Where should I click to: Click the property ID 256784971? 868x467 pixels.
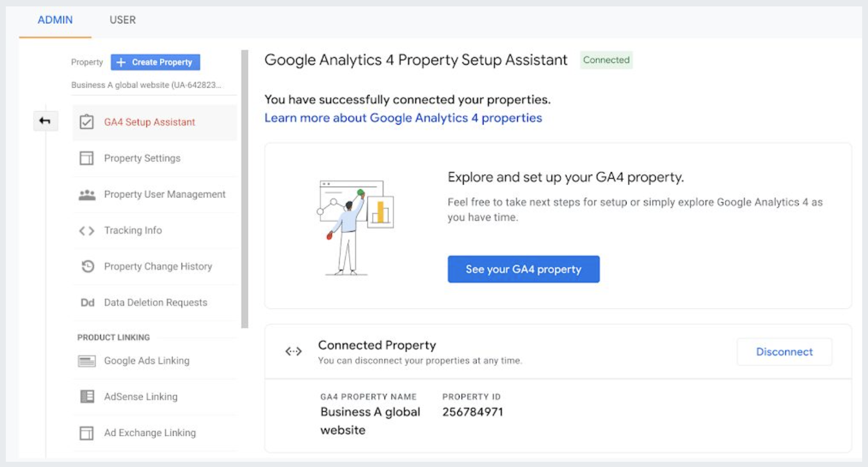[x=472, y=412]
